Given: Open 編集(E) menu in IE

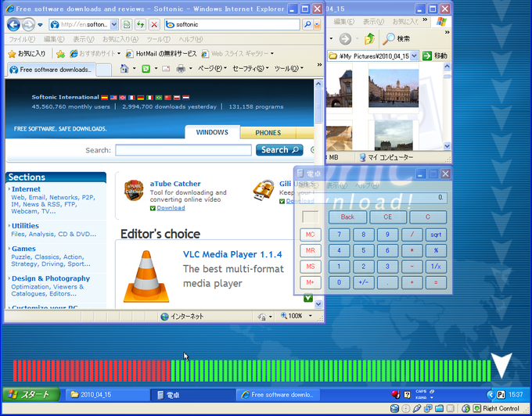Looking at the screenshot, I should (x=54, y=39).
